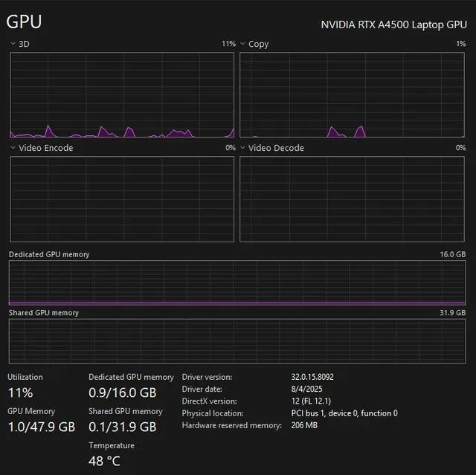The height and width of the screenshot is (475, 476).
Task: Open the Video Encode engine dropdown
Action: click(13, 148)
